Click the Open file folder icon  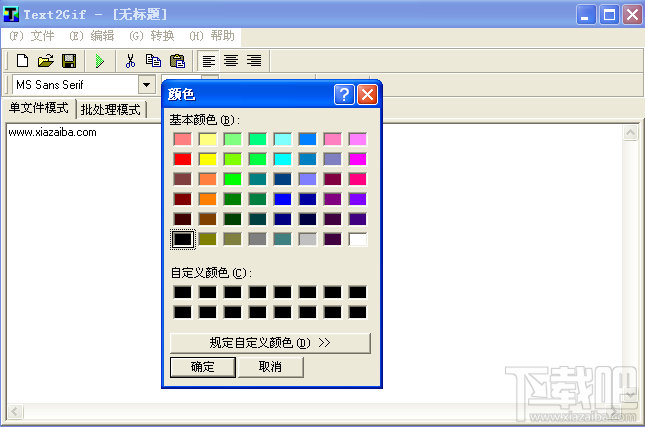pos(46,61)
